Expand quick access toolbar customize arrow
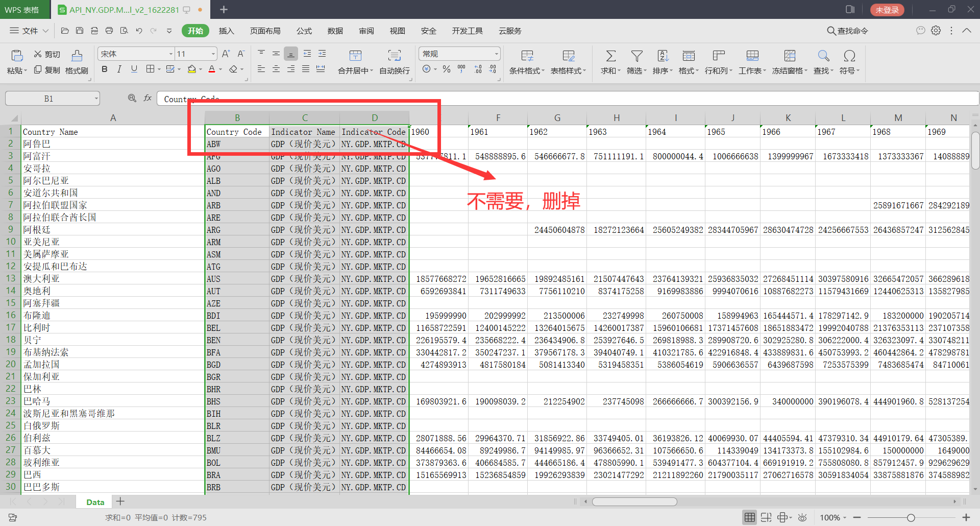Image resolution: width=980 pixels, height=526 pixels. tap(169, 31)
